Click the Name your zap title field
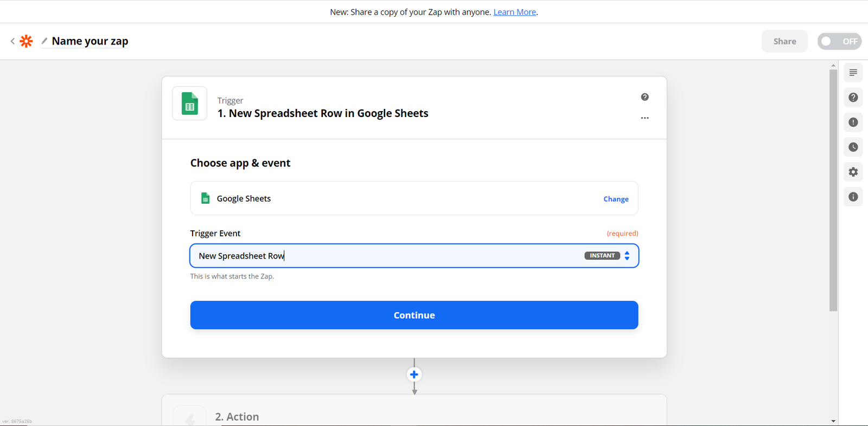Screen dimensions: 868x426 point(90,41)
